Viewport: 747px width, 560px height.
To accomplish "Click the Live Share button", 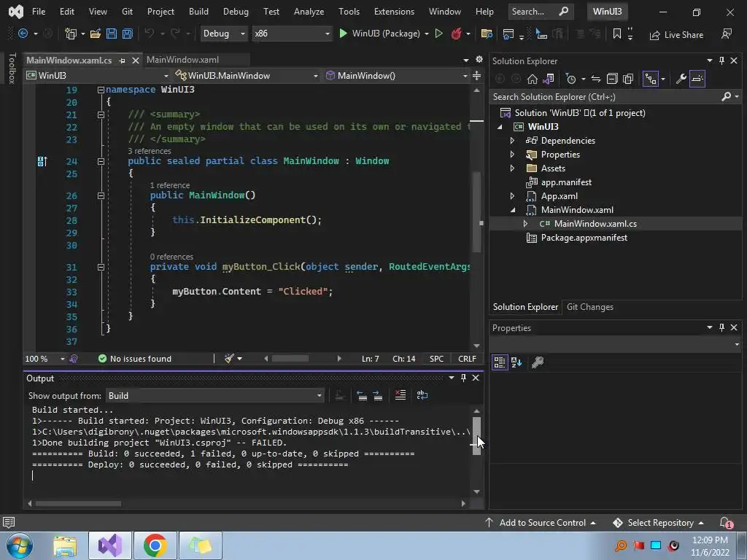I will tap(676, 35).
